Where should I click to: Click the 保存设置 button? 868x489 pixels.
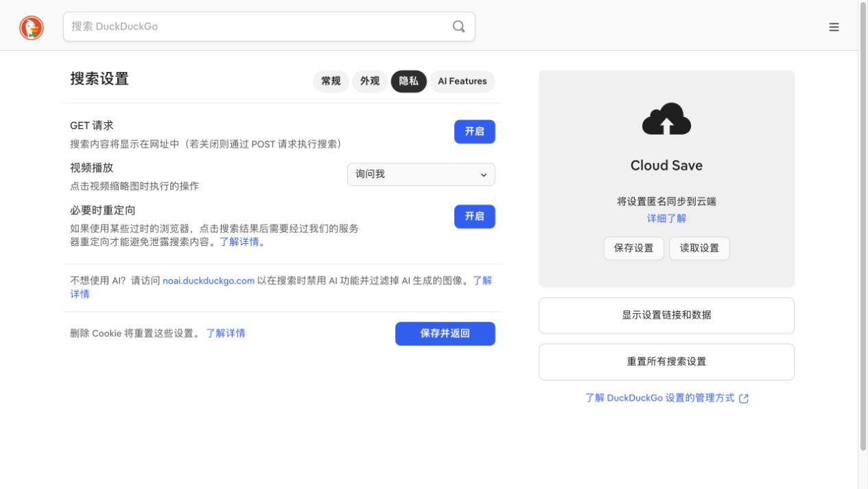(x=634, y=249)
